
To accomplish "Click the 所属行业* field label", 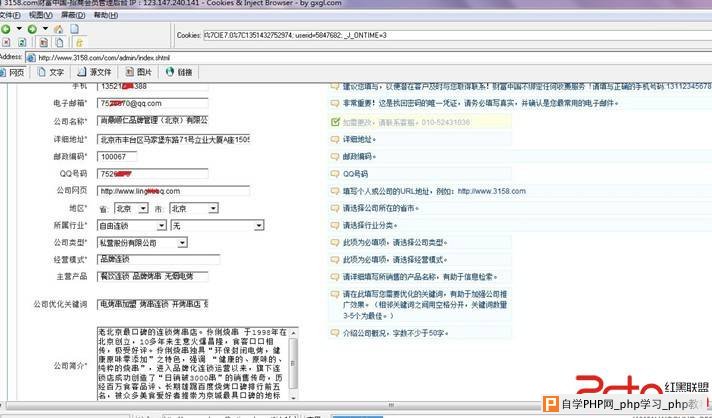I will [70, 226].
